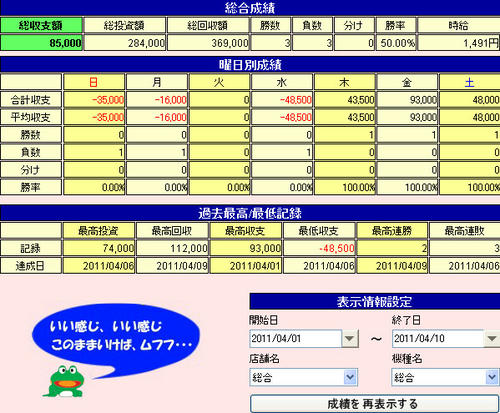
Task: Click the 開始日 field showing 2011/04/01
Action: (x=296, y=339)
